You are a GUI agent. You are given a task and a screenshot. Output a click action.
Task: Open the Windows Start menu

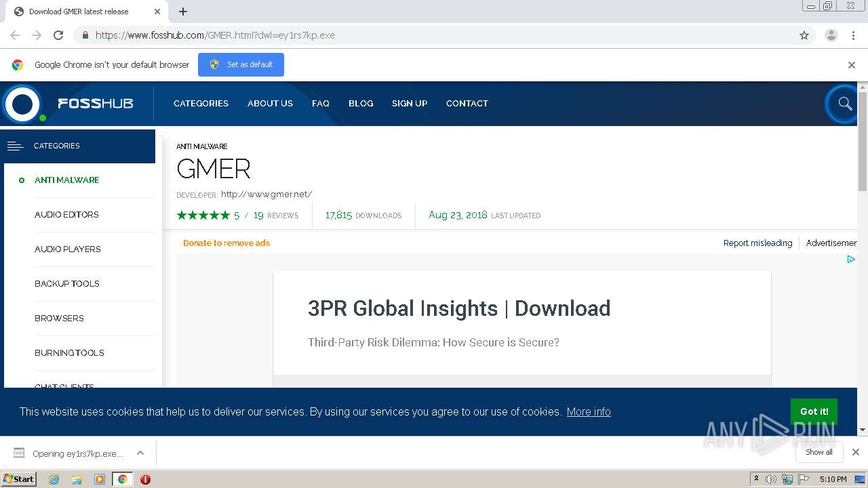pyautogui.click(x=19, y=479)
